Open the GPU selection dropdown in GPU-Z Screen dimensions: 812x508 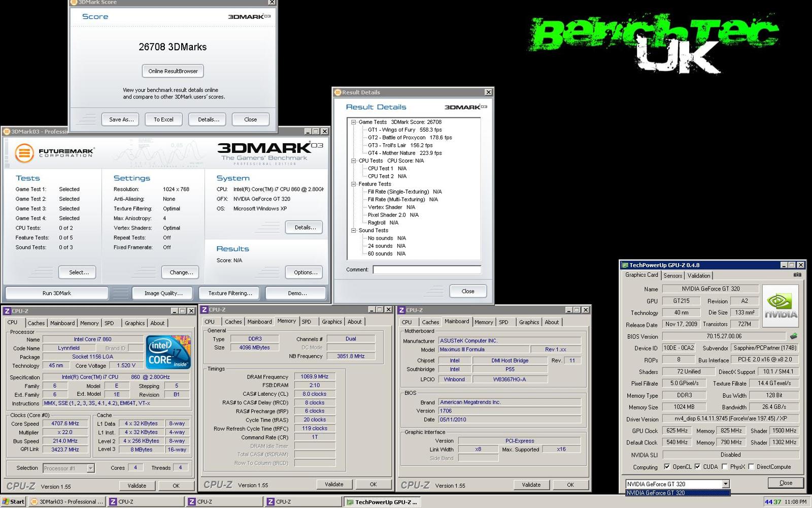click(726, 484)
